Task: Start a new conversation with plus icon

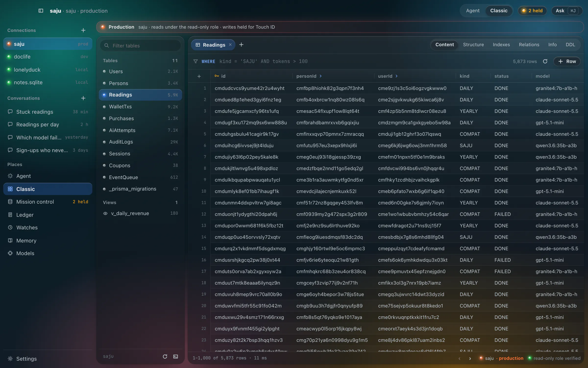Action: (83, 98)
